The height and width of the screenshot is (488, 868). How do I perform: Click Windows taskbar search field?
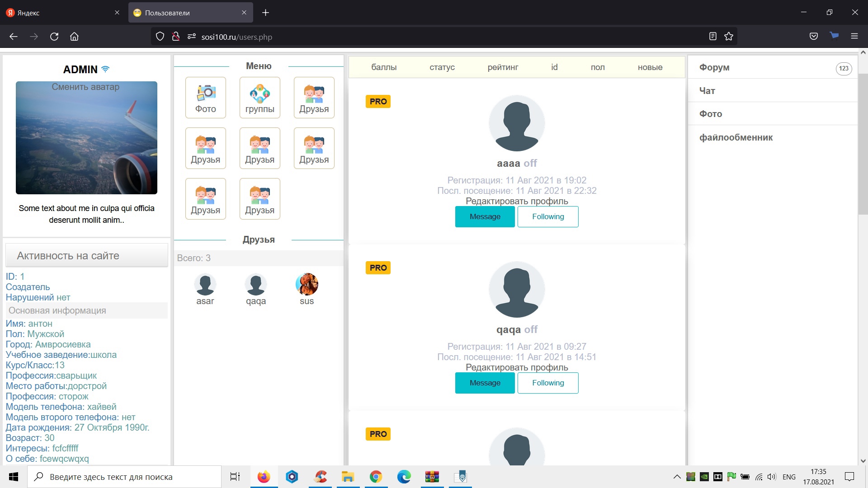(124, 477)
